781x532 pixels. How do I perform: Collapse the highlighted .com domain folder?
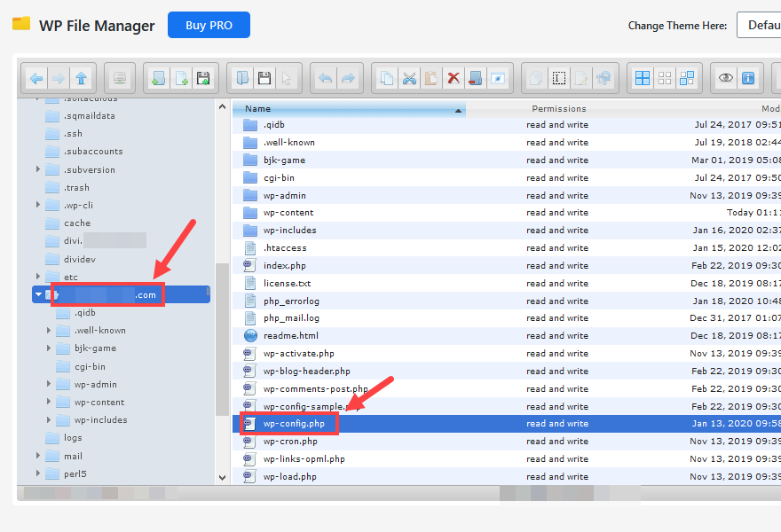(x=38, y=293)
